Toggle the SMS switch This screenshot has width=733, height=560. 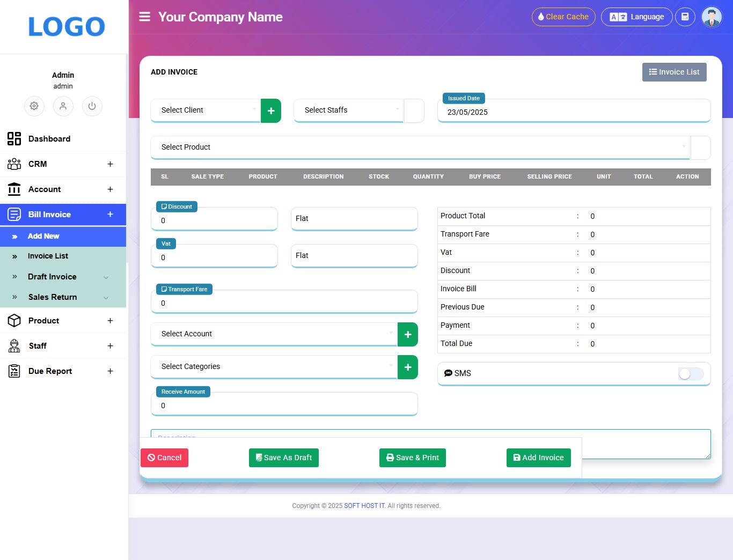pyautogui.click(x=691, y=374)
